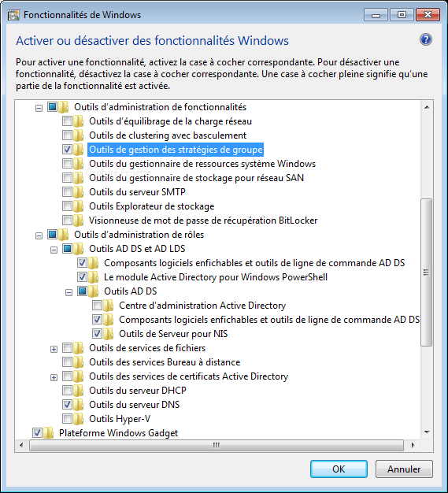Select Outils de gestion des stratégies de groupe
This screenshot has height=493, width=448.
(176, 150)
